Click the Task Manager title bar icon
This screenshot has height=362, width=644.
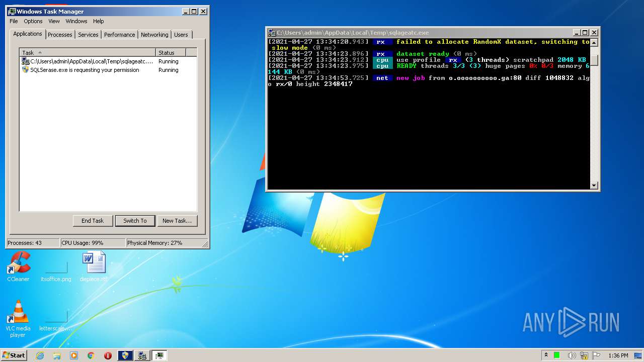pos(12,11)
